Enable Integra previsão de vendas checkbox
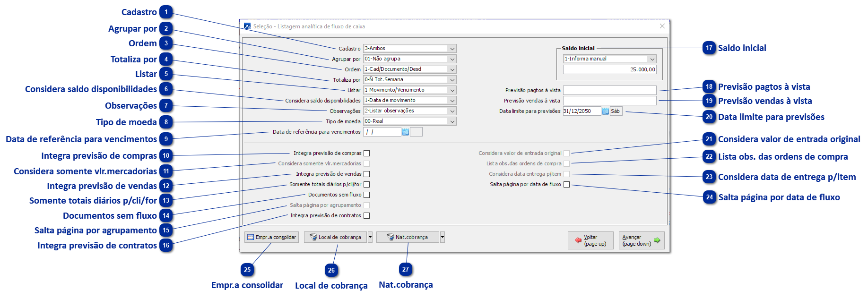 [x=367, y=174]
